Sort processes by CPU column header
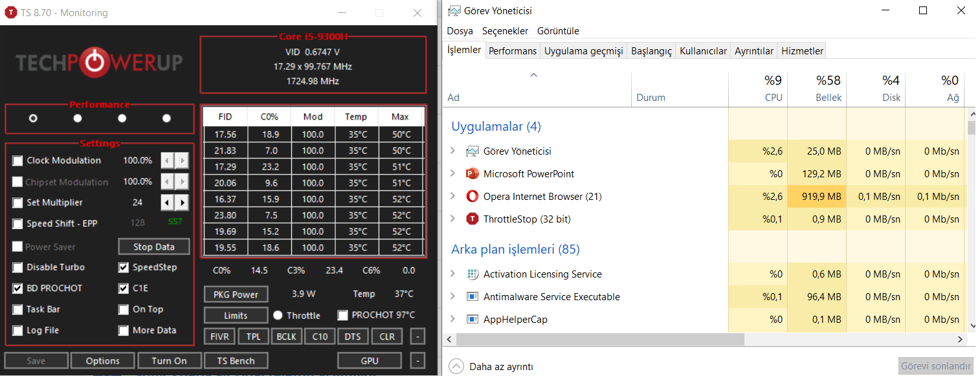Image resolution: width=980 pixels, height=383 pixels. [757, 89]
